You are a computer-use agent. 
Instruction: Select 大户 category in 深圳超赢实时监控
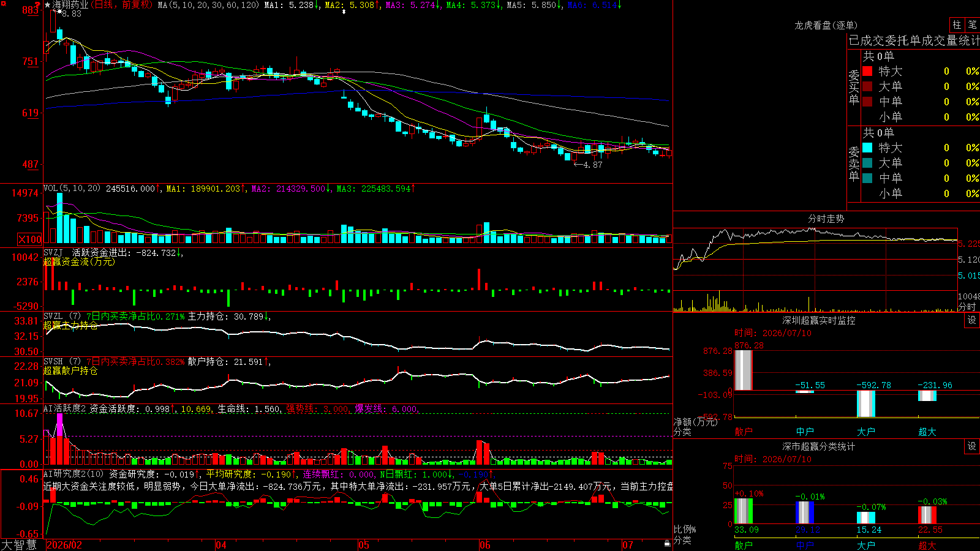click(x=866, y=432)
